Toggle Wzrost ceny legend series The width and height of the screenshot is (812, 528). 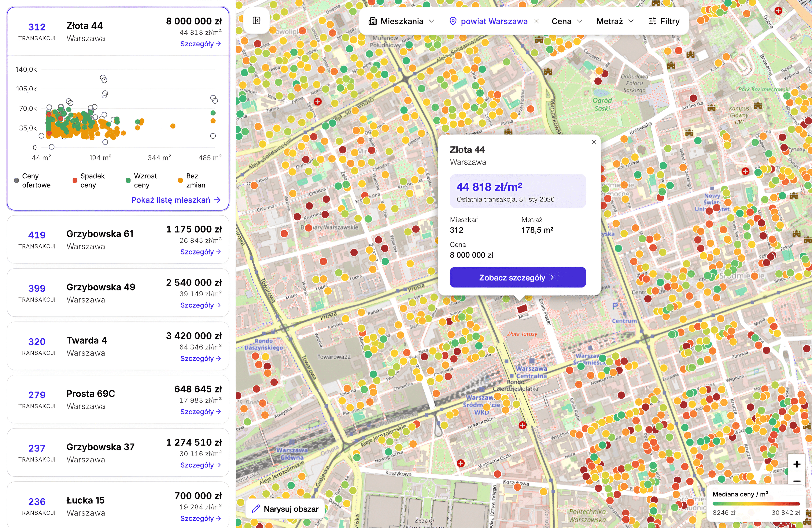coord(142,181)
